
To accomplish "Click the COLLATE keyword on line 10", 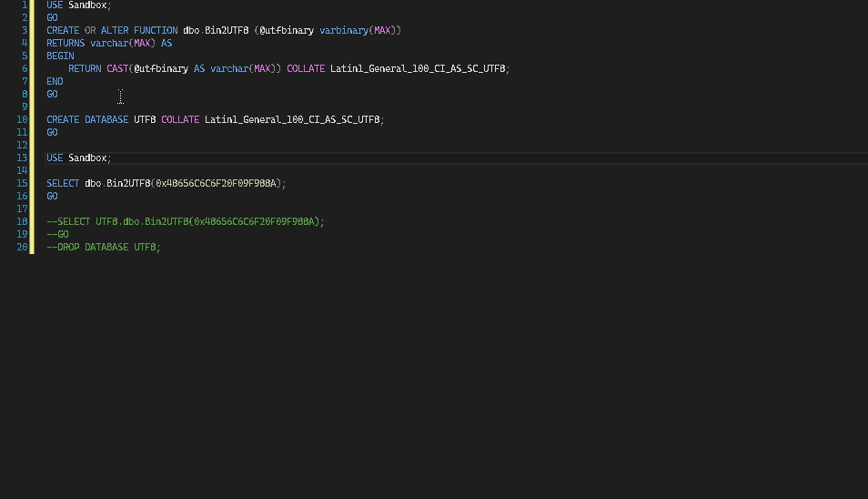I will pos(180,119).
